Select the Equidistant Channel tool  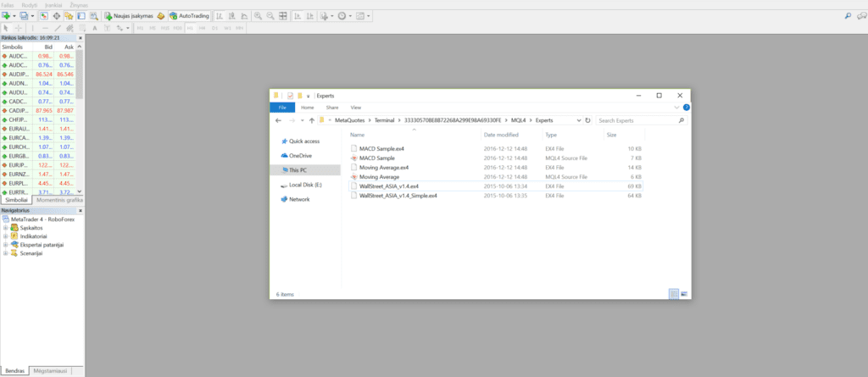tap(70, 28)
